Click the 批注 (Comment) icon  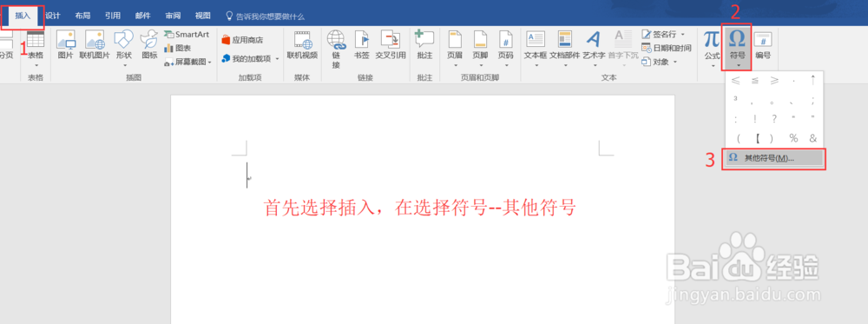point(424,45)
